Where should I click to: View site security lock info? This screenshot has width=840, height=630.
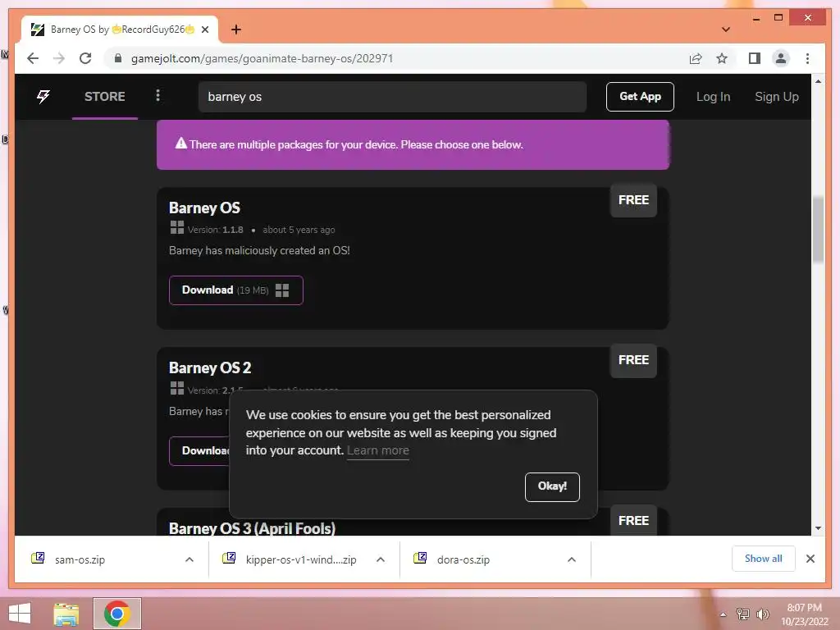[x=118, y=58]
